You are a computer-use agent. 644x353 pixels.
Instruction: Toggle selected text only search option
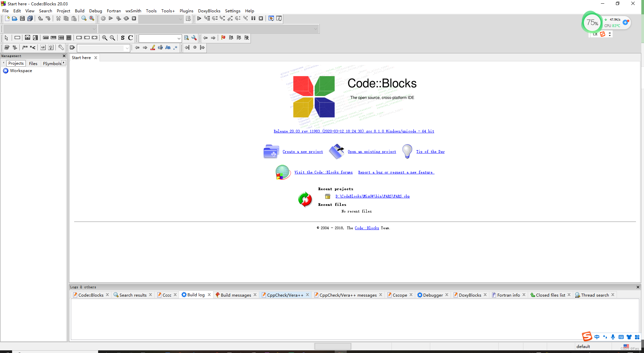pos(160,48)
